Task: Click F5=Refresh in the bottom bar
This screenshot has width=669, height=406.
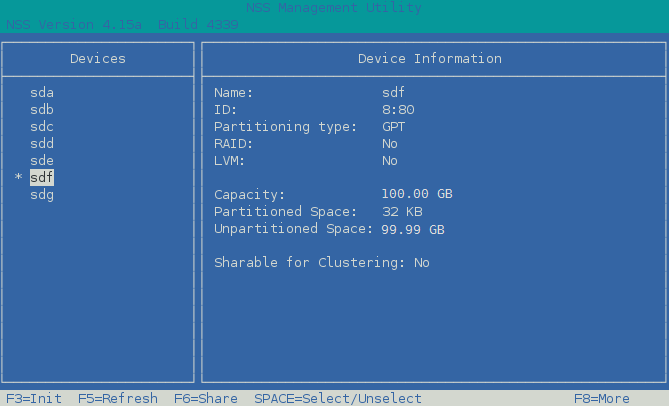Action: click(117, 398)
